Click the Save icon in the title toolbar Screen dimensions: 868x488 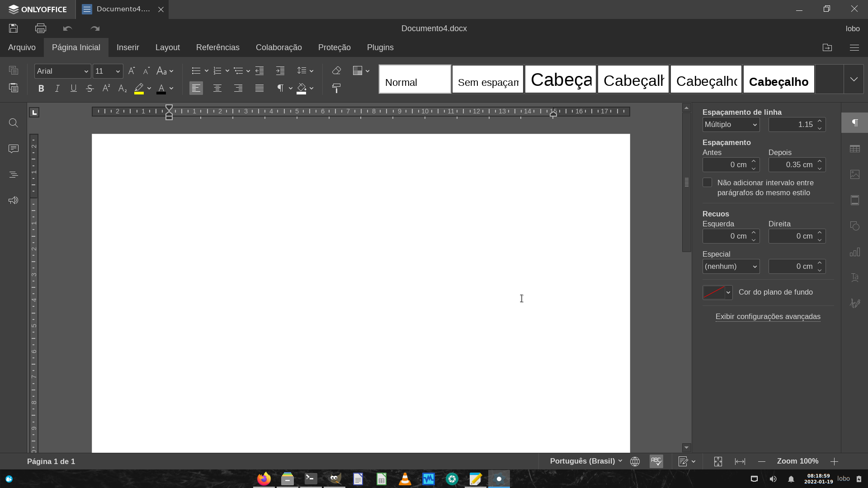(13, 28)
